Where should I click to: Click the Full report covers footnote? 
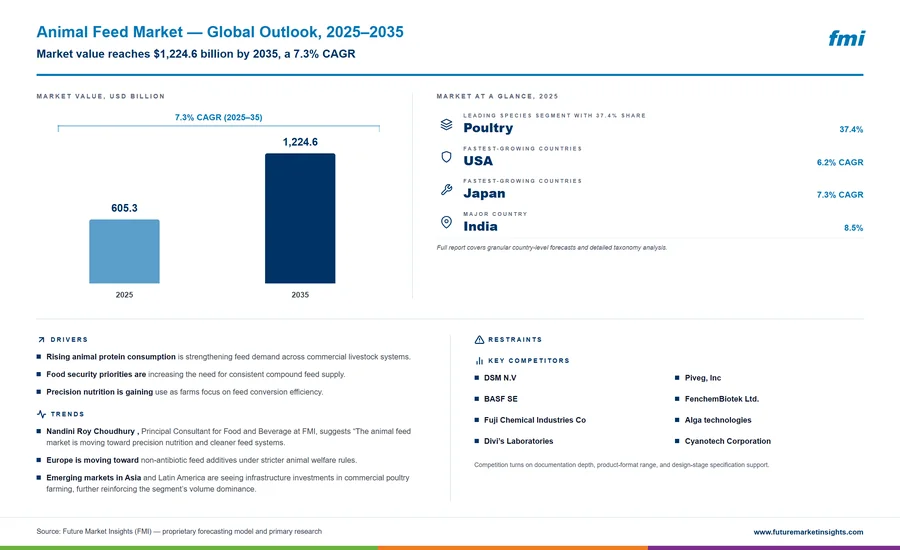coord(552,248)
